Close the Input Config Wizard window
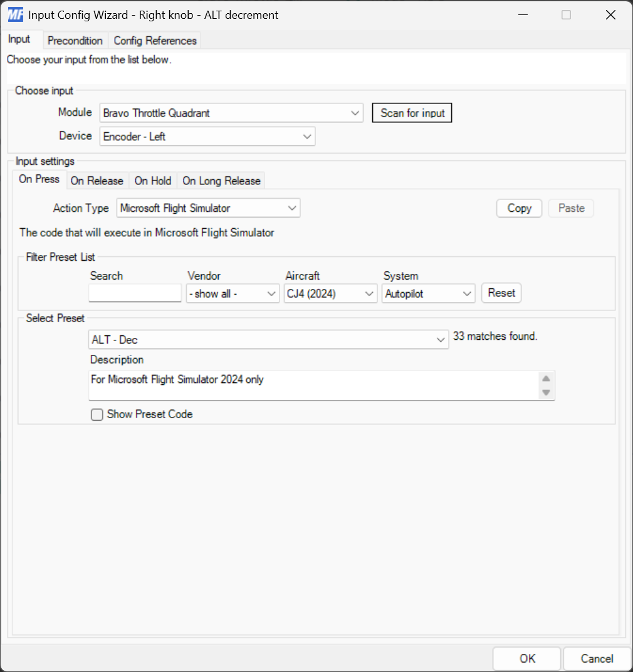 pos(610,14)
